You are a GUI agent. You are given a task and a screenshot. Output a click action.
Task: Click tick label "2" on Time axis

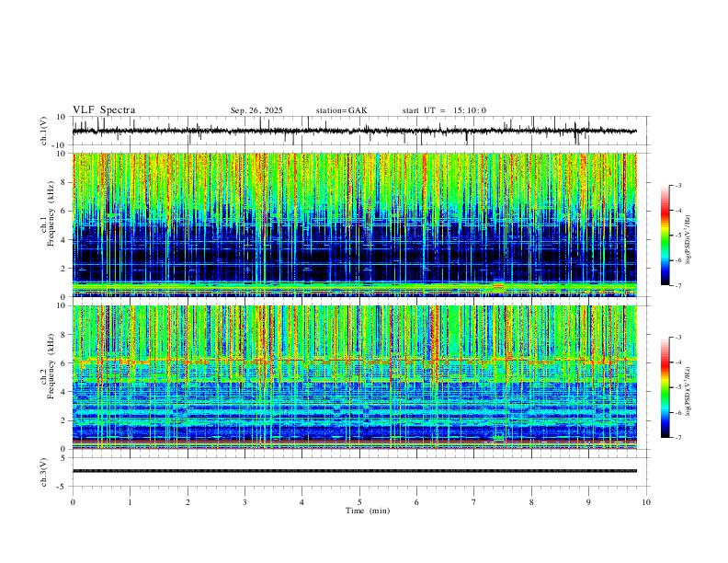(x=188, y=502)
